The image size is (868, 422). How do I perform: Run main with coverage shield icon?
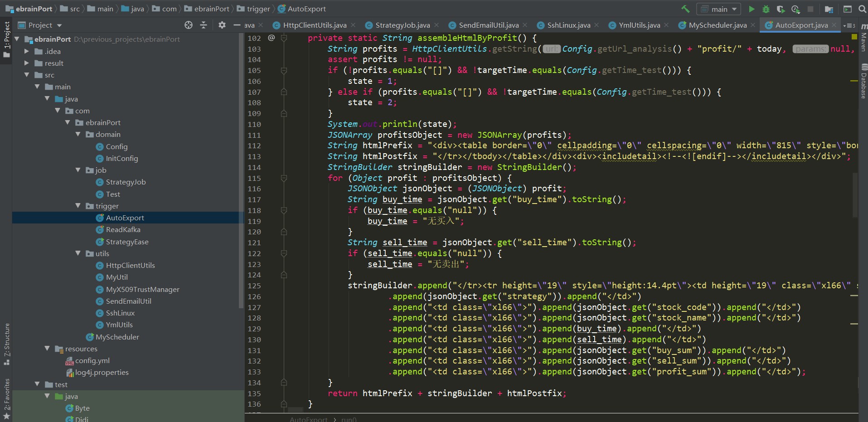tap(781, 9)
